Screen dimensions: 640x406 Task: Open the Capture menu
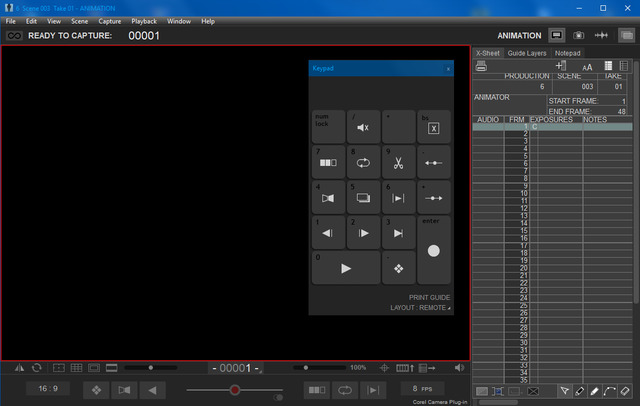click(110, 21)
